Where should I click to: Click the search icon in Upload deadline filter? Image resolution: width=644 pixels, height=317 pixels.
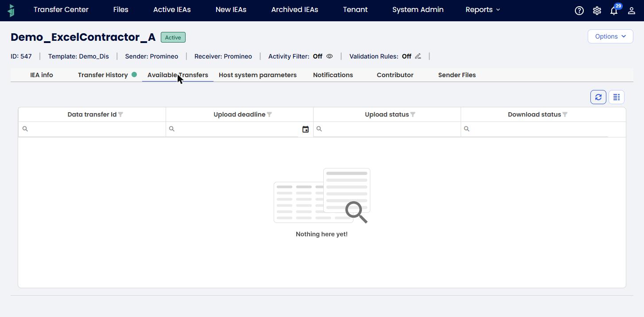(172, 129)
